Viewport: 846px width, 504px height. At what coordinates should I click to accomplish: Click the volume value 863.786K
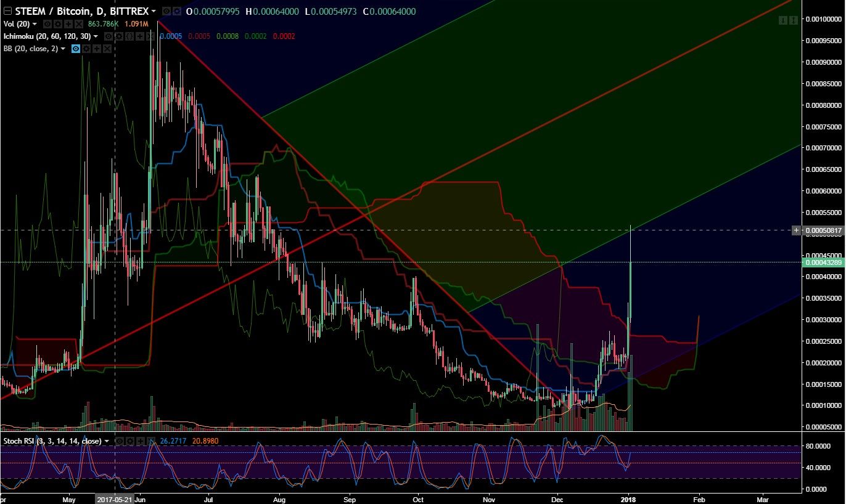tap(103, 24)
